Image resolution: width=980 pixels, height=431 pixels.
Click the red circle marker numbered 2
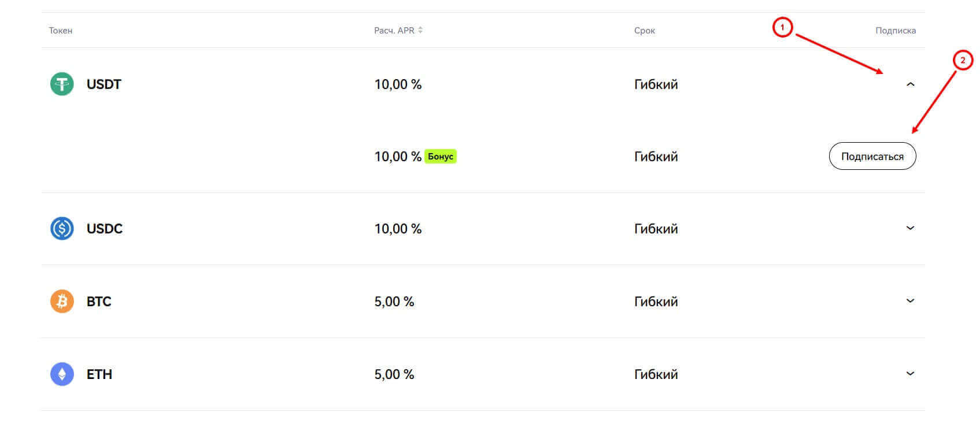pyautogui.click(x=963, y=60)
